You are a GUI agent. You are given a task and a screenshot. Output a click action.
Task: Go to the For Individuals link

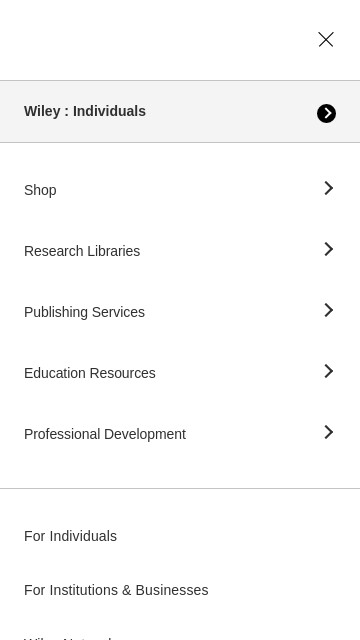click(x=70, y=536)
